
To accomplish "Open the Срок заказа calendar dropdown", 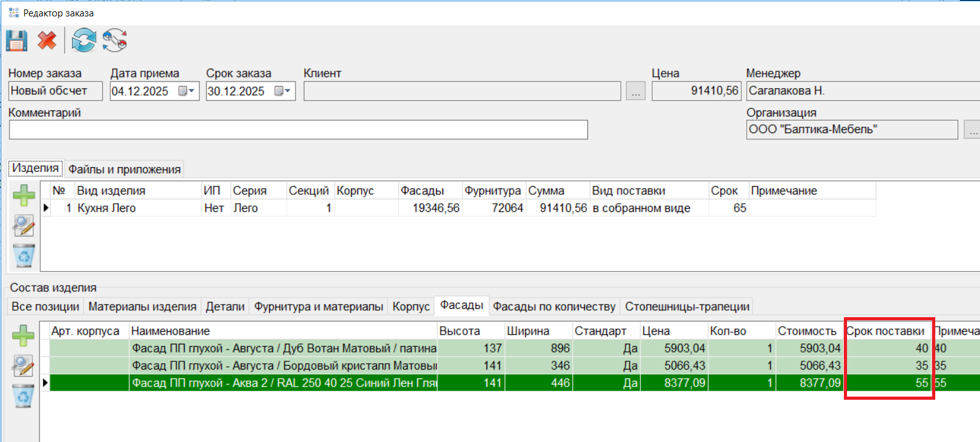I will (x=283, y=91).
